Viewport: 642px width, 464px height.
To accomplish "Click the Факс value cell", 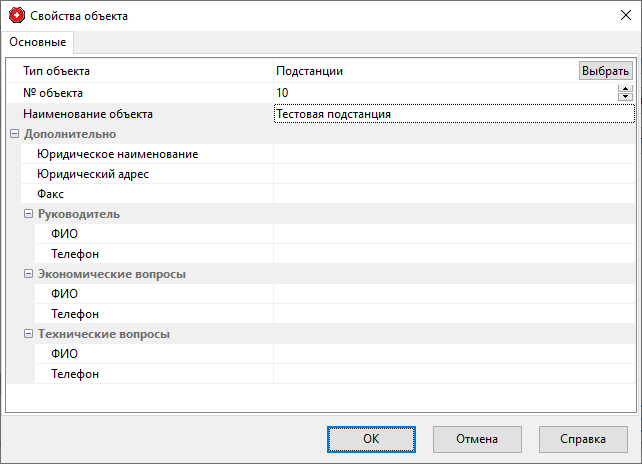I will 453,194.
